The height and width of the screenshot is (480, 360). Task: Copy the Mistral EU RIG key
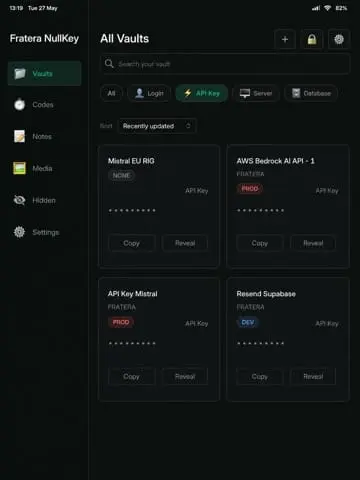[132, 243]
